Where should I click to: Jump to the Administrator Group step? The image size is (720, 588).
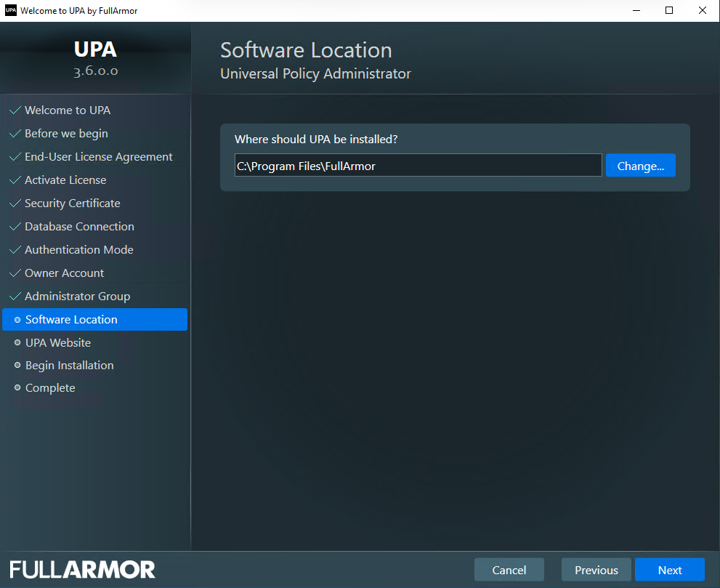[x=77, y=297]
